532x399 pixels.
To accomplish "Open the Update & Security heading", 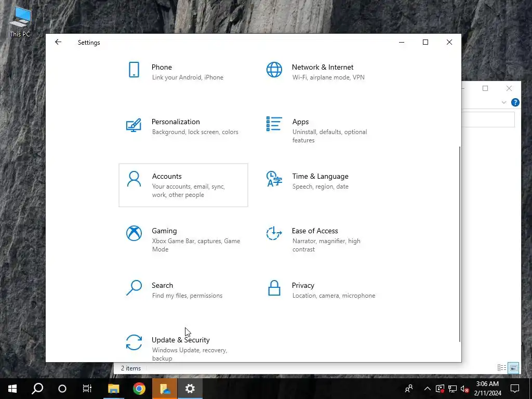I will click(180, 340).
